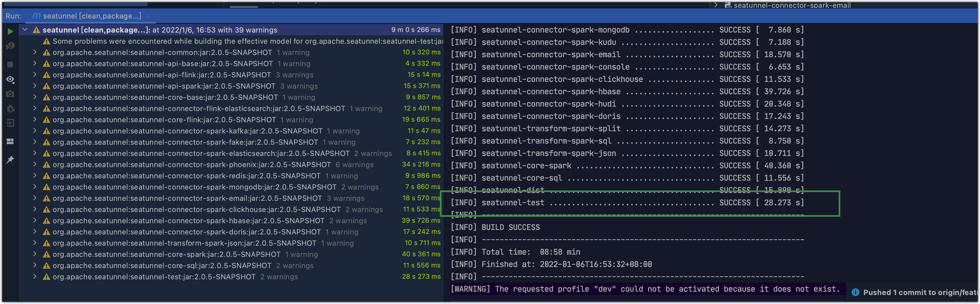980x304 pixels.
Task: Click the Exit arrow icon in sidebar
Action: [10, 123]
